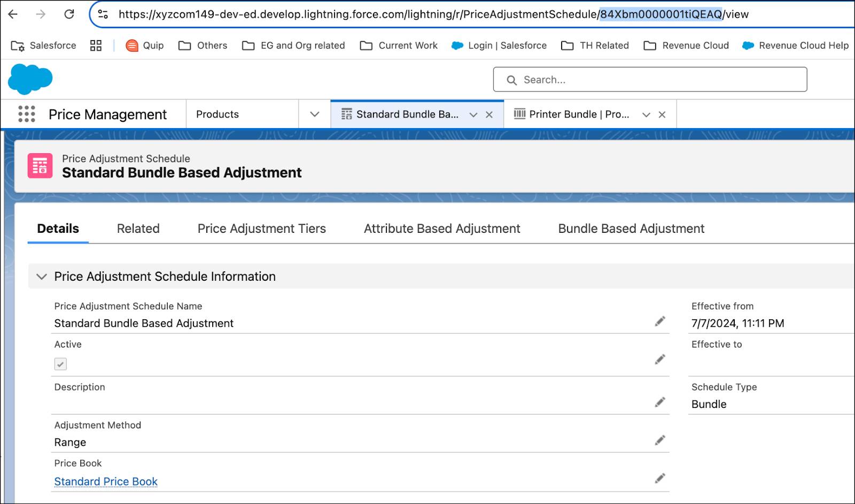
Task: Click the Effective from date value
Action: (737, 323)
